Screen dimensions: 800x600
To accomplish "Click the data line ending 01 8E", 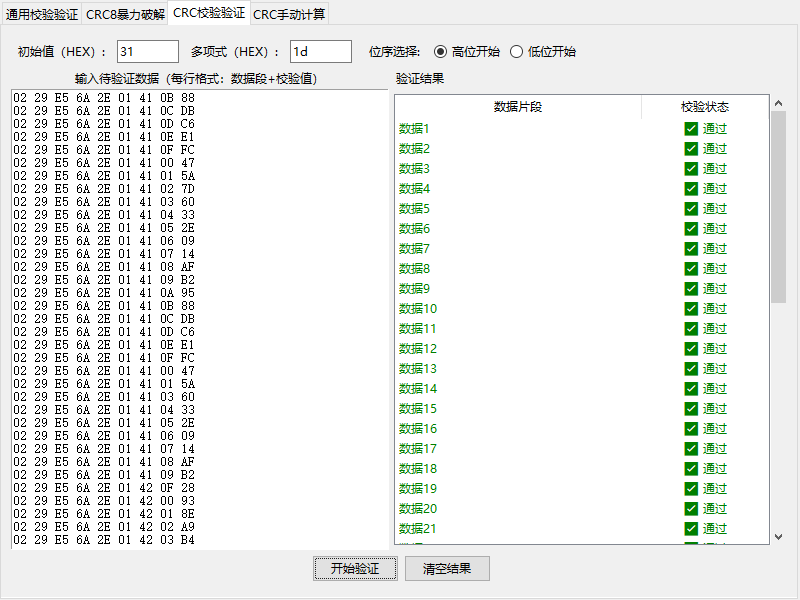I will pyautogui.click(x=104, y=514).
